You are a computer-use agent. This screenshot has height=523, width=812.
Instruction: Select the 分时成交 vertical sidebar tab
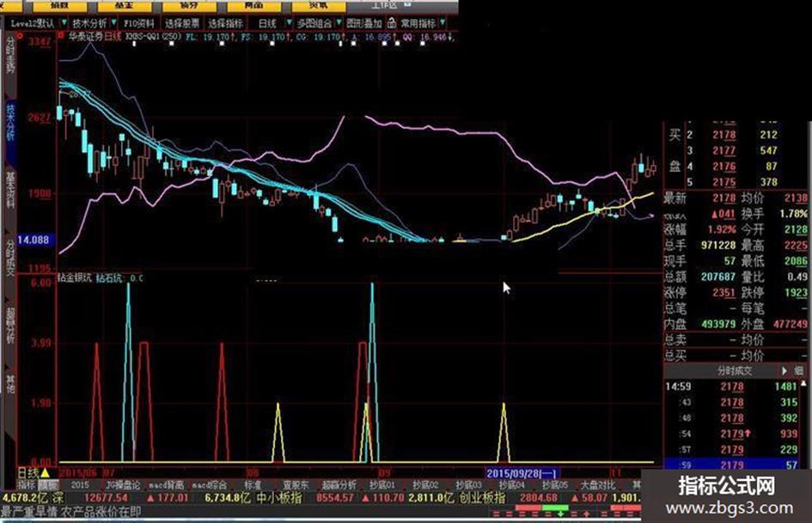[10, 256]
